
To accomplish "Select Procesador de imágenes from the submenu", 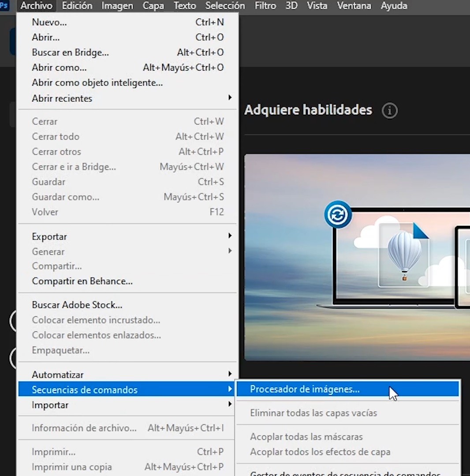I will (x=305, y=389).
